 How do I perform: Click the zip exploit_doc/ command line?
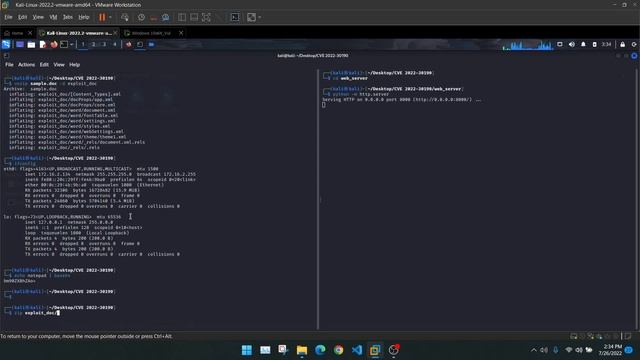[37, 313]
